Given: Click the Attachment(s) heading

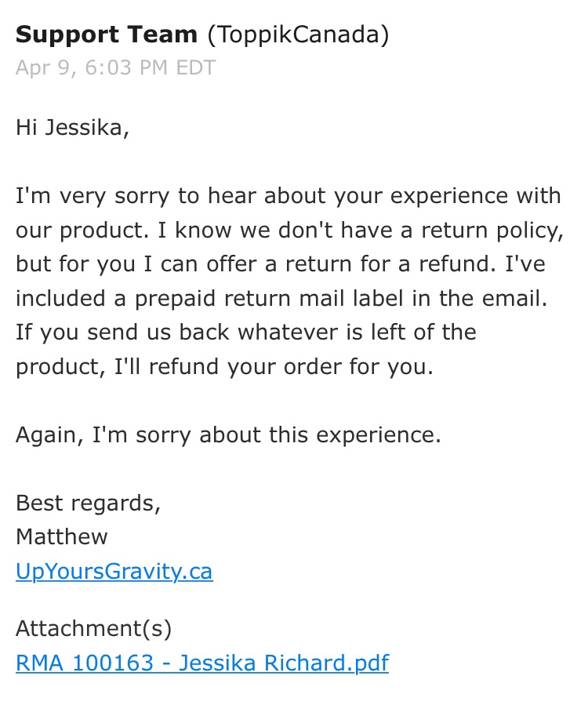Looking at the screenshot, I should [93, 628].
